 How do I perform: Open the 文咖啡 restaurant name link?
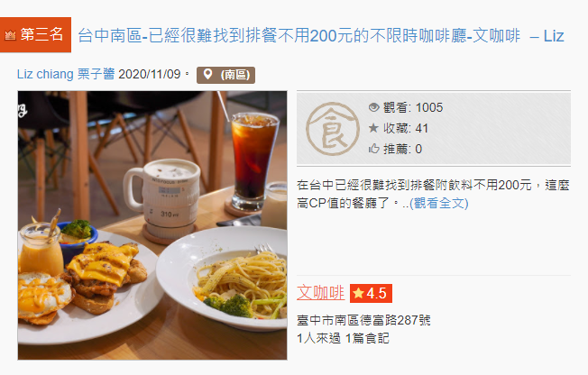tap(321, 293)
